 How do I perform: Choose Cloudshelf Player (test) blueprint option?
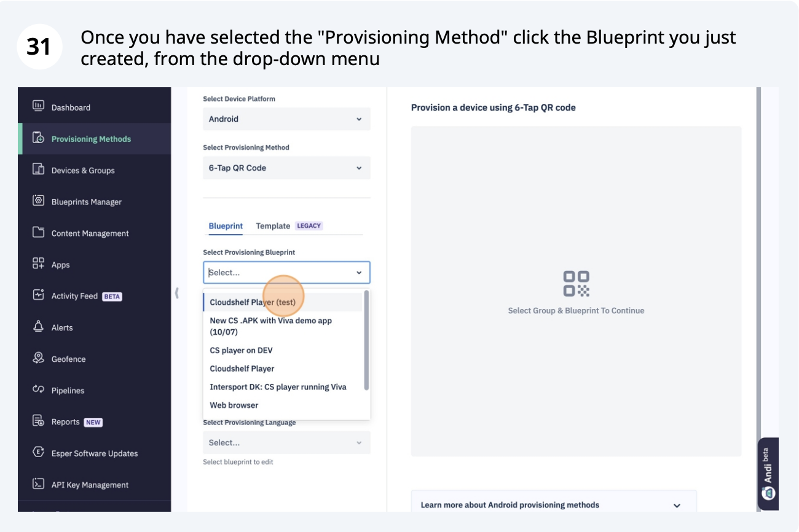[253, 302]
